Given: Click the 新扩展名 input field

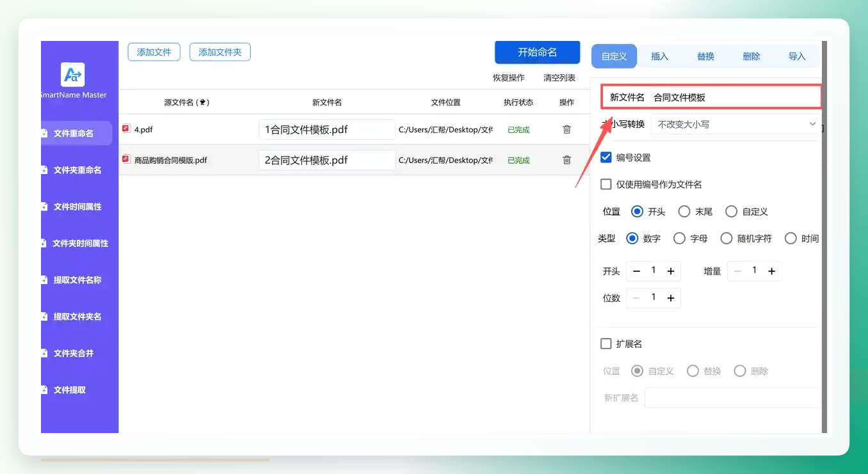Looking at the screenshot, I should tap(732, 398).
